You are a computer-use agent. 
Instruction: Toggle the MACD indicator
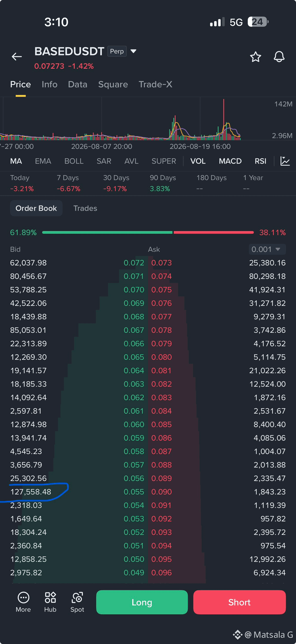click(230, 161)
